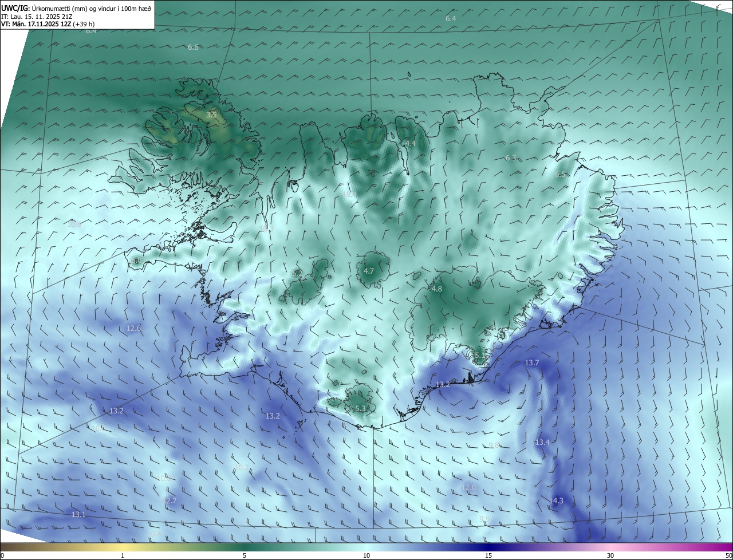The width and height of the screenshot is (733, 560).
Task: Click the 10.2 value label on the map
Action: (x=242, y=467)
